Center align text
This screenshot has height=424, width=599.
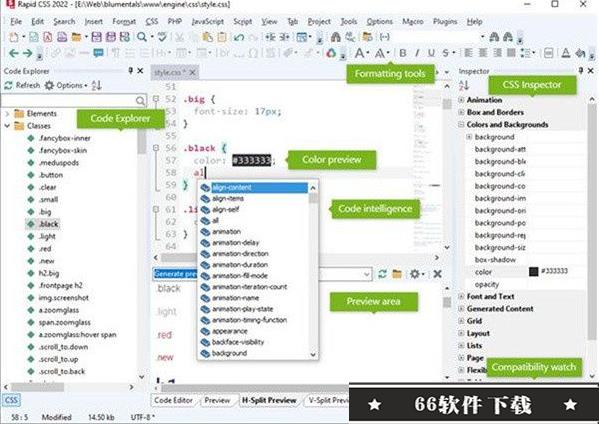tap(483, 53)
